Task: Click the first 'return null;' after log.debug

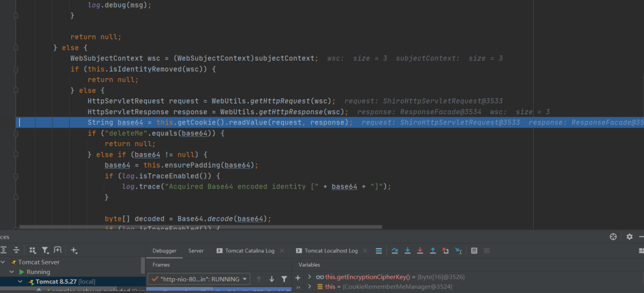Action: point(95,37)
